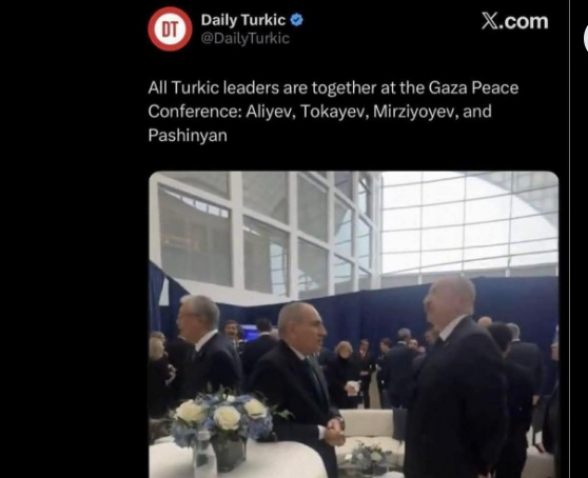Click the X.com watermark text
This screenshot has width=588, height=478.
click(x=515, y=21)
